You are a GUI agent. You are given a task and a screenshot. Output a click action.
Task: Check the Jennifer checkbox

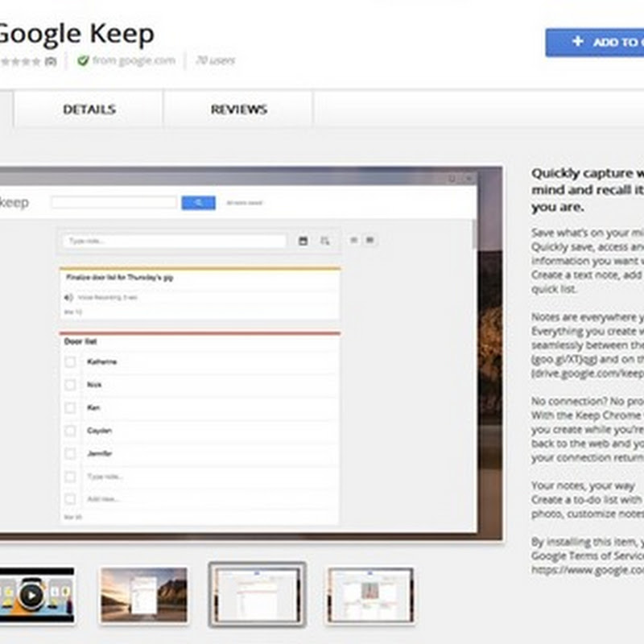(70, 454)
